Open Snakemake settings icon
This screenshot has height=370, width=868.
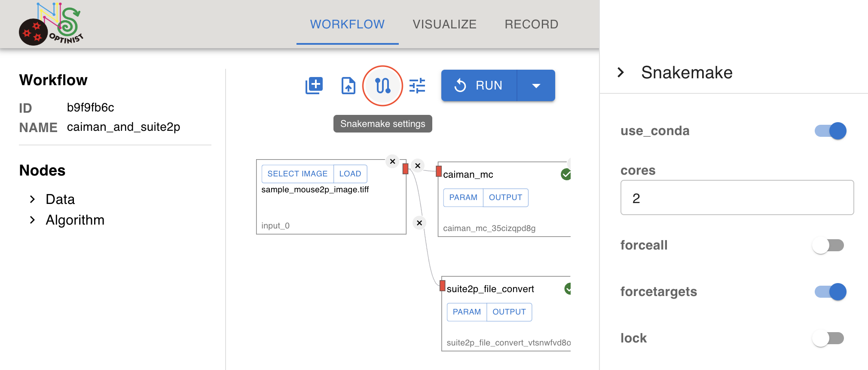(382, 86)
